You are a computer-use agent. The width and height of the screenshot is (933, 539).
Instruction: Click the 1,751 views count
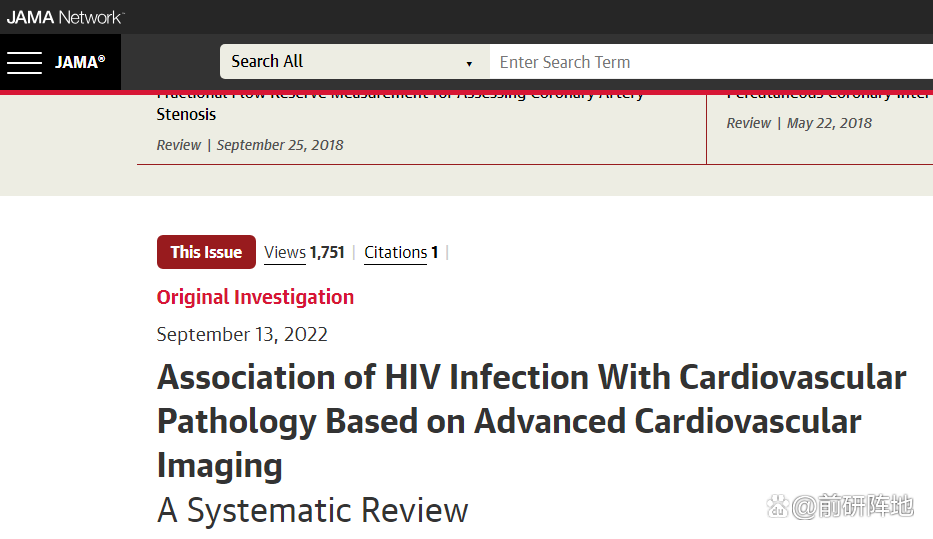pyautogui.click(x=327, y=253)
